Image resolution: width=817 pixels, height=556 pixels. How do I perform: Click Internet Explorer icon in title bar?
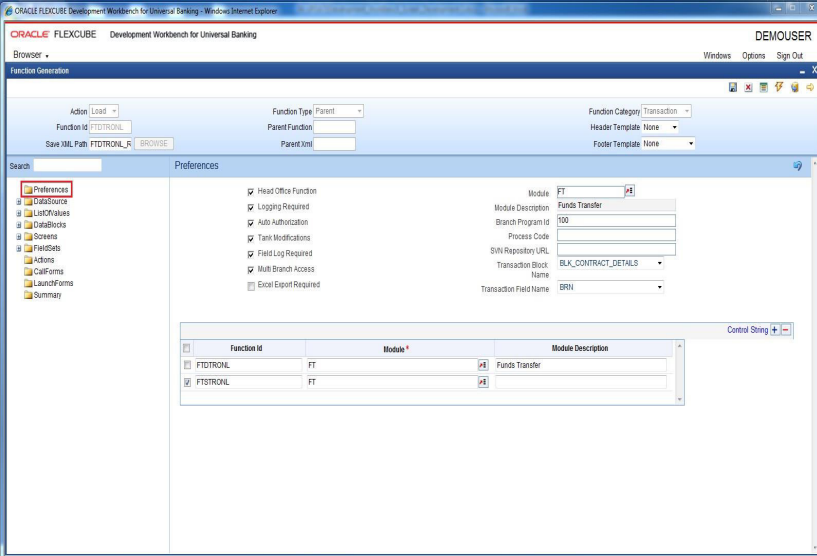pyautogui.click(x=8, y=10)
